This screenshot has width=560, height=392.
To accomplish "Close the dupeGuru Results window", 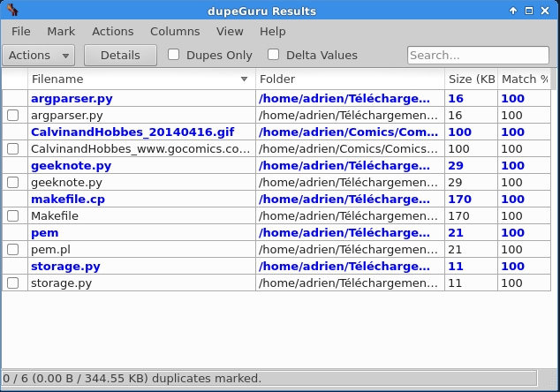I will pyautogui.click(x=545, y=11).
